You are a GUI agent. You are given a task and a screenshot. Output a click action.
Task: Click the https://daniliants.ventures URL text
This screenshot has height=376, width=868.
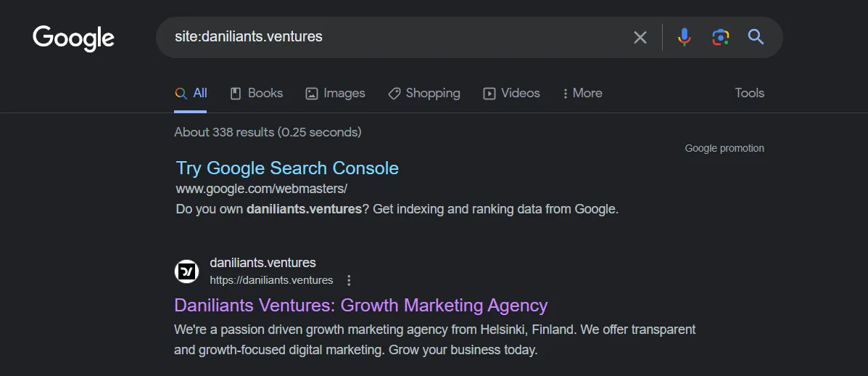(271, 280)
